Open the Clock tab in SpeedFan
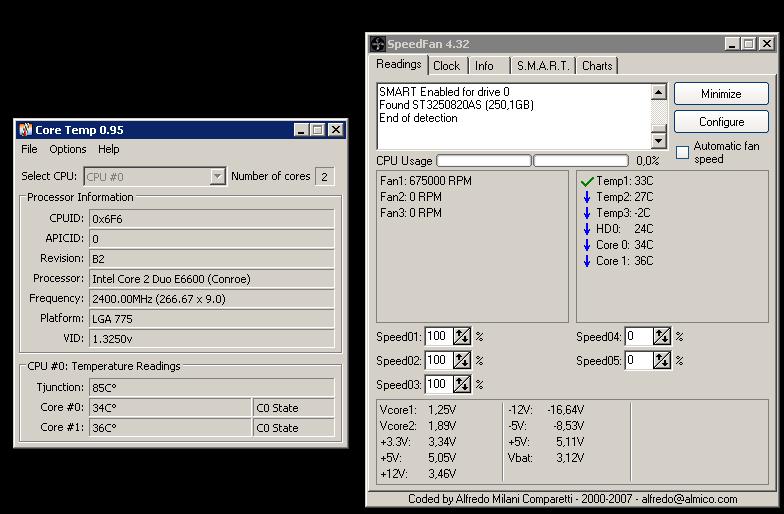The height and width of the screenshot is (514, 784). [x=446, y=66]
